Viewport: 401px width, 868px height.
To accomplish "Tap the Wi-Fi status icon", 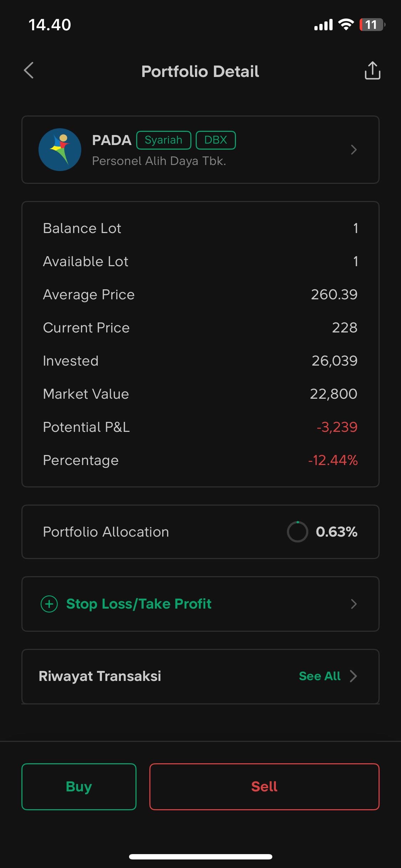I will click(346, 25).
